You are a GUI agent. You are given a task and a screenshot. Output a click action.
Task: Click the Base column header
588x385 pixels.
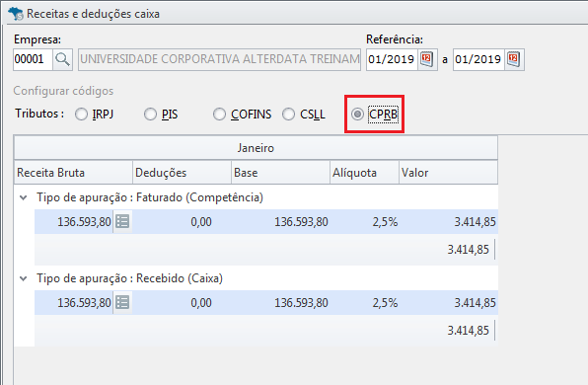[x=281, y=173]
